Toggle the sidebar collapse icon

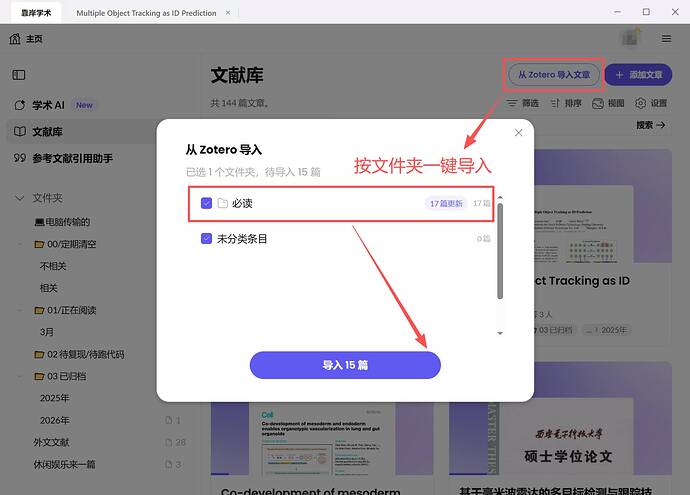18,75
